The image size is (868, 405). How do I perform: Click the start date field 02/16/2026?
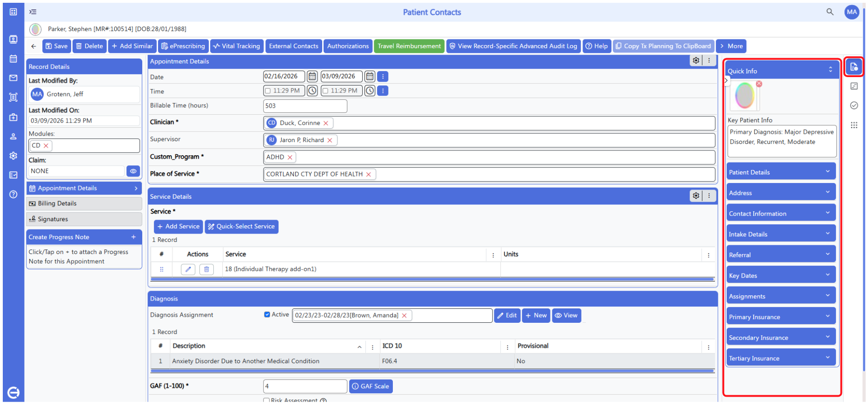(x=284, y=76)
